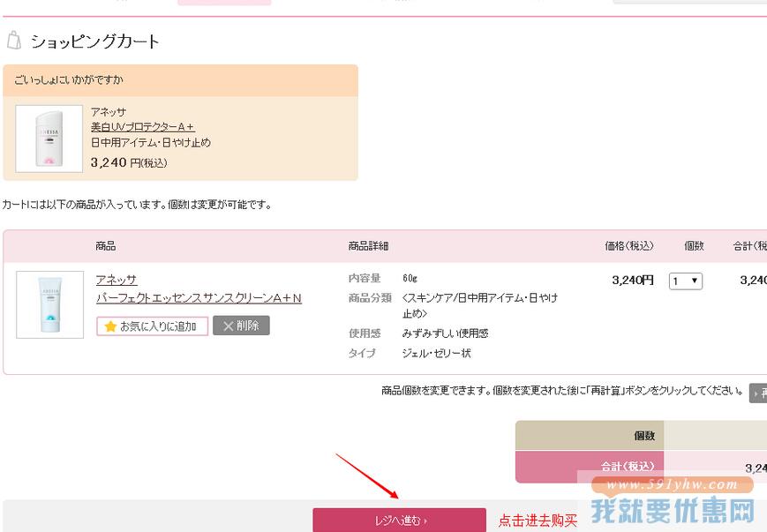Proceed to checkout with レジへ進む
Screen dimensions: 767x532
[x=400, y=521]
